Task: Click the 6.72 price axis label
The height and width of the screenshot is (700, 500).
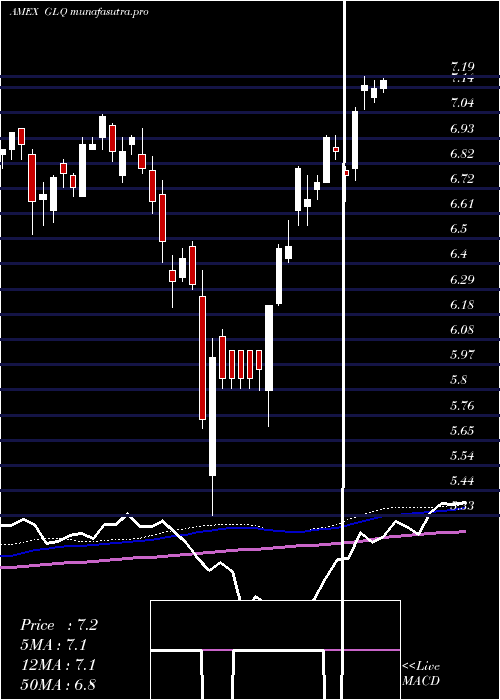Action: (x=462, y=179)
